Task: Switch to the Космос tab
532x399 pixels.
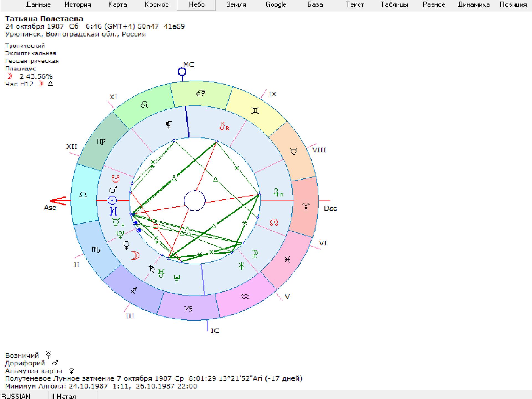Action: [x=157, y=5]
